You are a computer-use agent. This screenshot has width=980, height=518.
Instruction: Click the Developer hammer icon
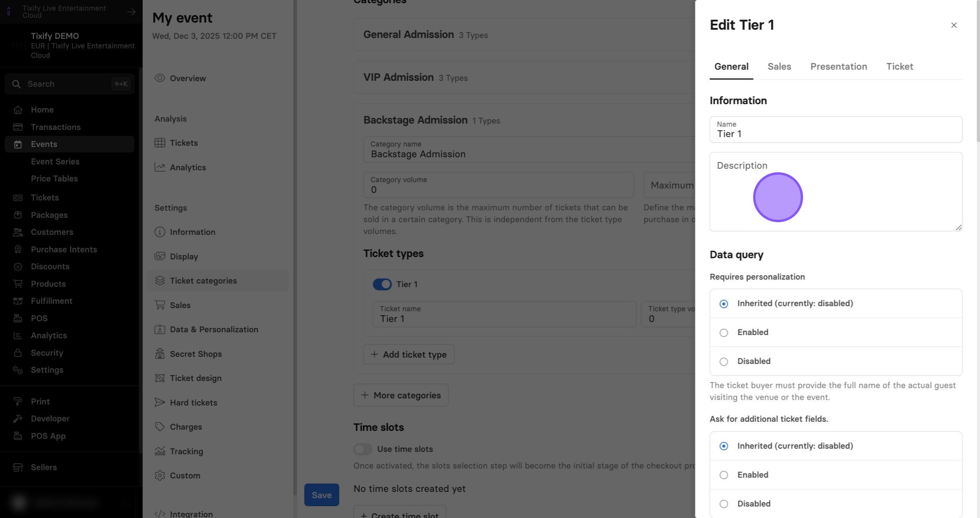click(18, 419)
